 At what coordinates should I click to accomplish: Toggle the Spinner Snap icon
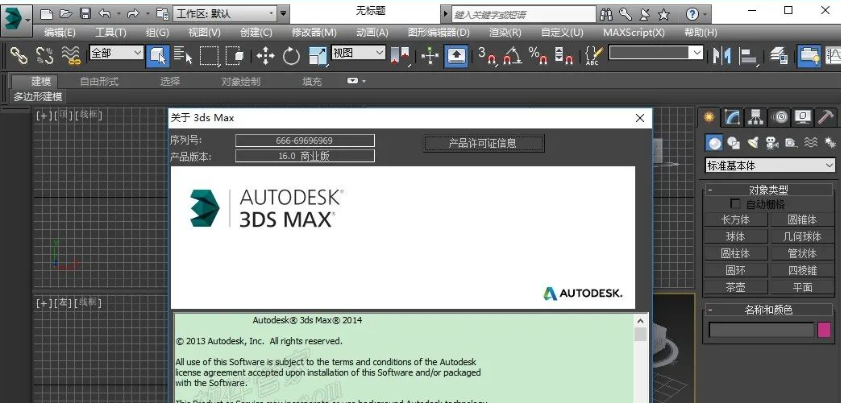[563, 56]
